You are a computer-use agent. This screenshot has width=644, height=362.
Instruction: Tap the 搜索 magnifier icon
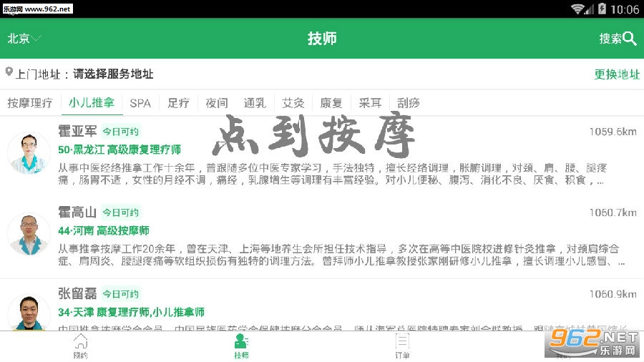pos(629,39)
